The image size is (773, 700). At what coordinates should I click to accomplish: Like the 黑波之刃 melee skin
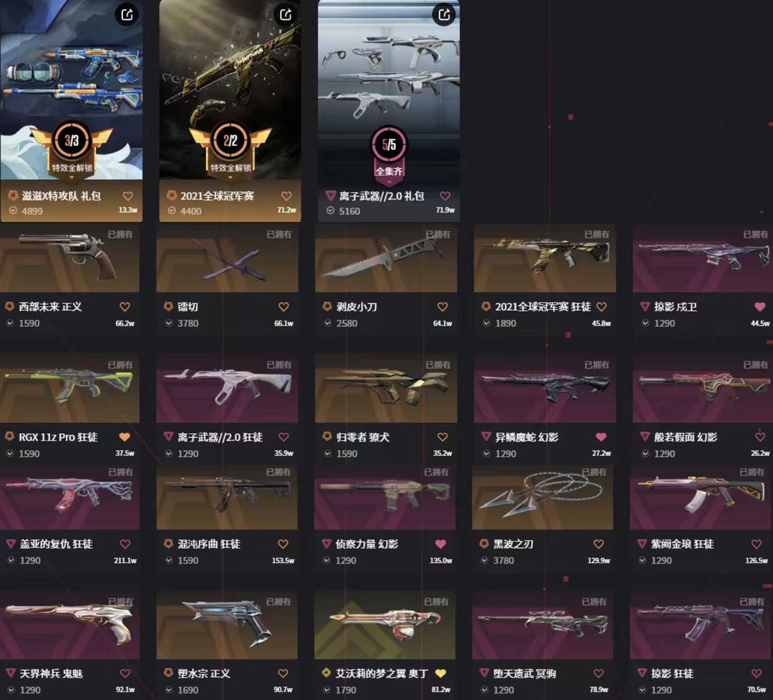[x=598, y=544]
